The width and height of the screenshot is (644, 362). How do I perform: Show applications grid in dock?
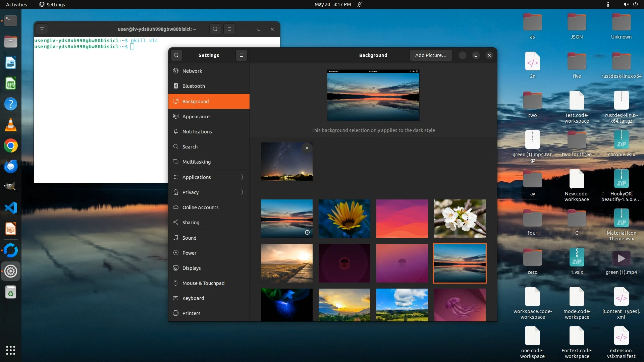click(x=11, y=350)
